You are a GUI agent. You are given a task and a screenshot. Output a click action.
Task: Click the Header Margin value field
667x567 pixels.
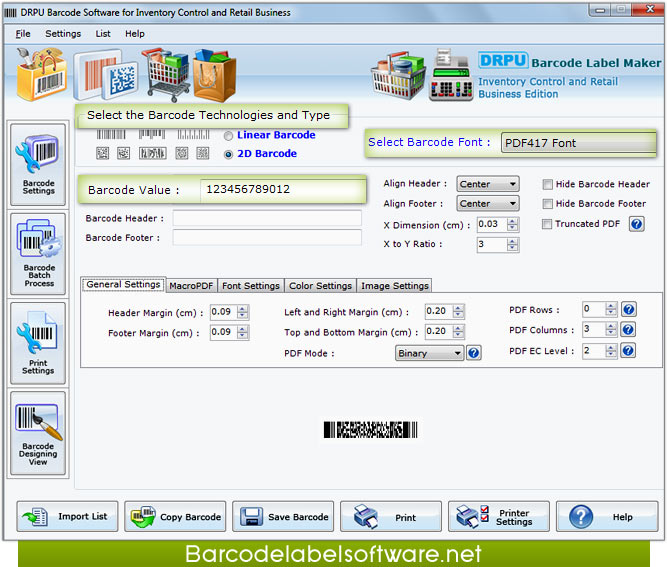[224, 312]
